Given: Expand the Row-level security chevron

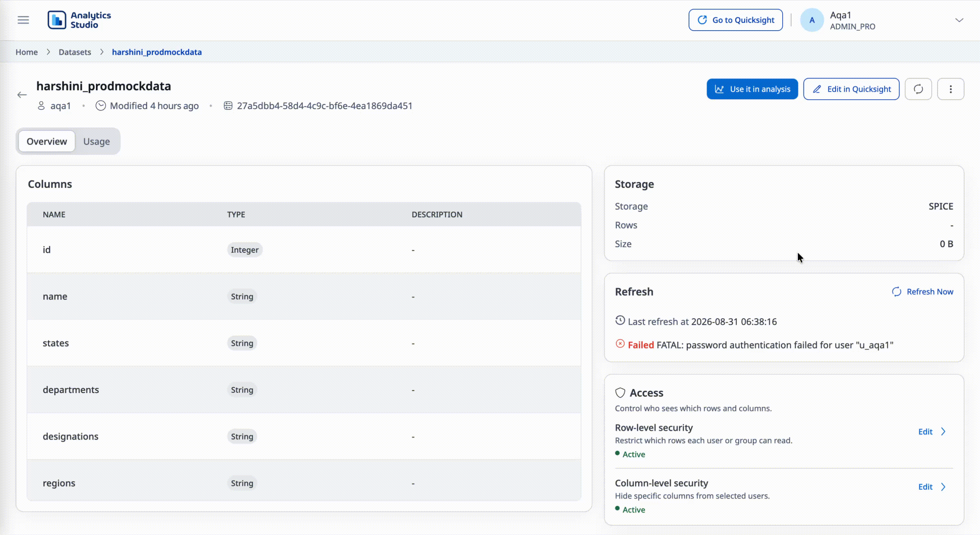Looking at the screenshot, I should 943,432.
